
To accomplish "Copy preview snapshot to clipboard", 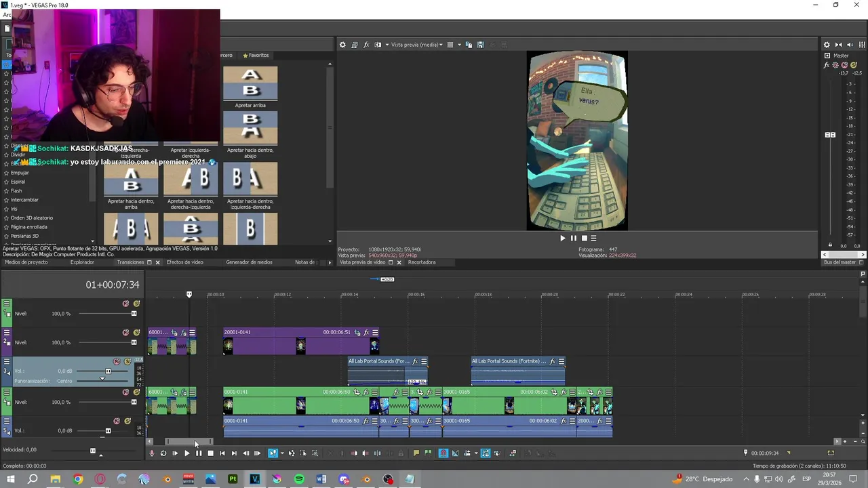I will (469, 45).
